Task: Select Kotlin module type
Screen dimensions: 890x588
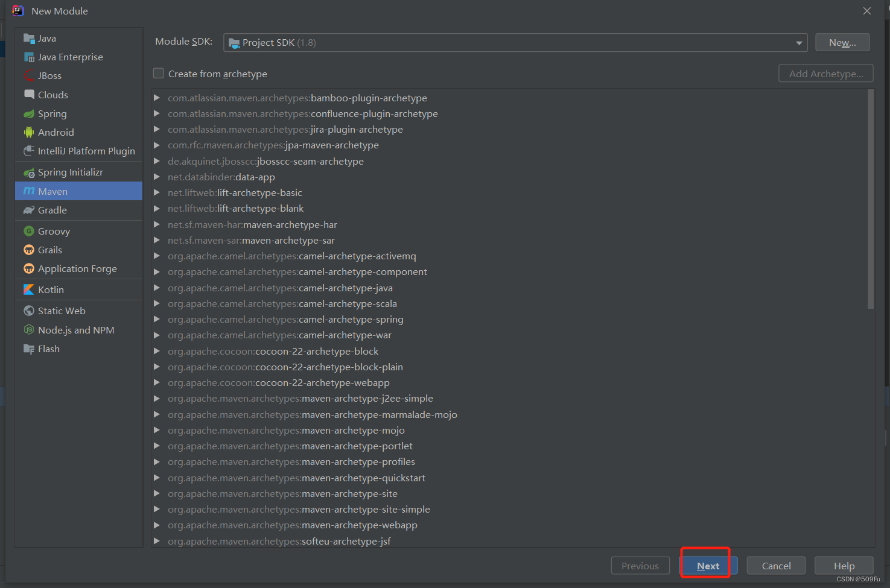Action: 79,289
